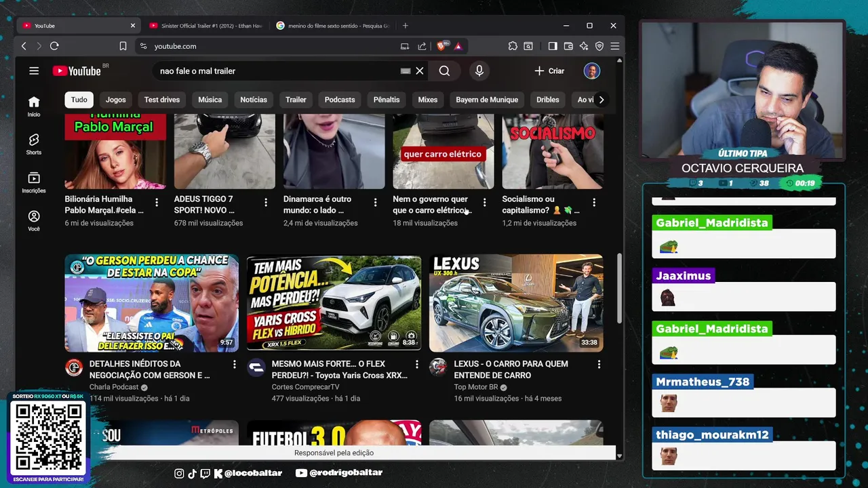The width and height of the screenshot is (868, 488).
Task: Toggle the browser sidebar panel
Action: tap(553, 46)
